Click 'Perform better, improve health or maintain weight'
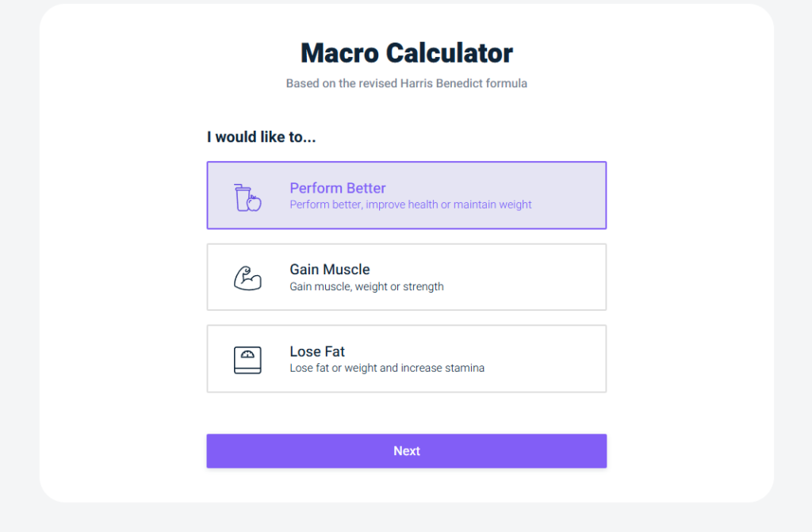This screenshot has width=812, height=532. pos(409,205)
